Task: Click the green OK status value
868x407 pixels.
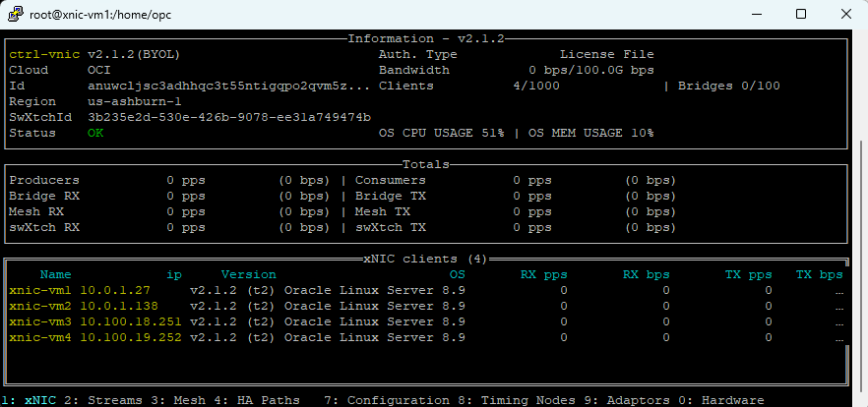Action: (95, 134)
